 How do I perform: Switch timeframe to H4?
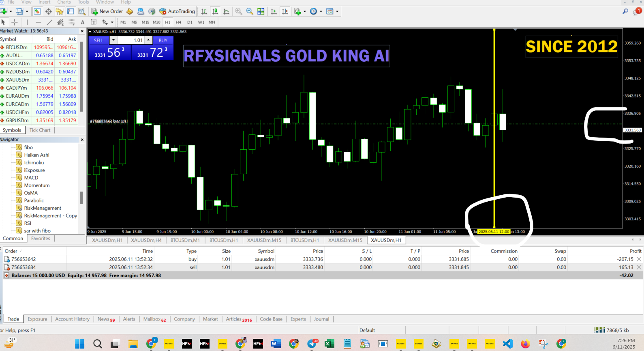(178, 22)
